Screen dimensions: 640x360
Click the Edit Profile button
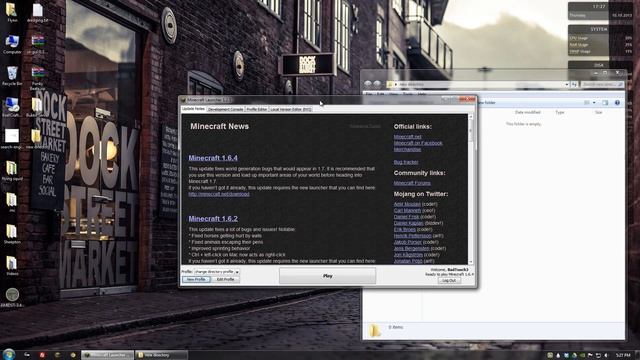pos(225,280)
